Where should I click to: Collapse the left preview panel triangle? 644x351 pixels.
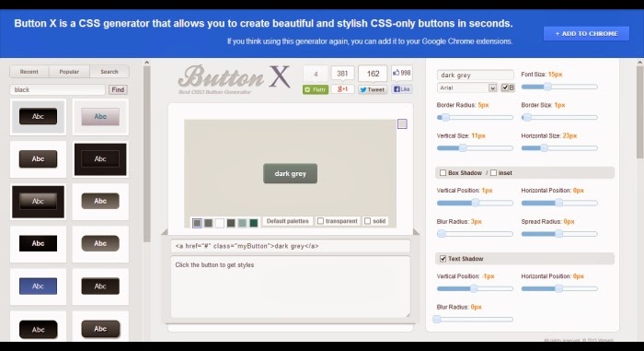pyautogui.click(x=165, y=232)
